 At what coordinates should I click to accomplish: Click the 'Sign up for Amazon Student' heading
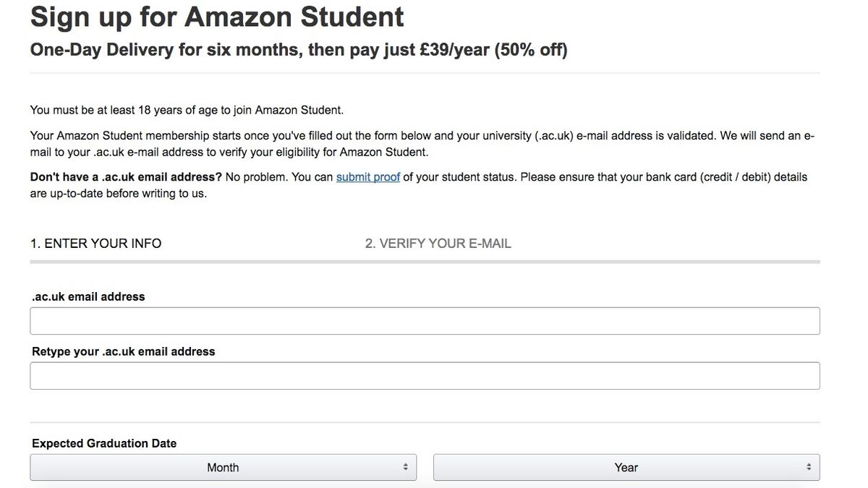click(x=216, y=17)
